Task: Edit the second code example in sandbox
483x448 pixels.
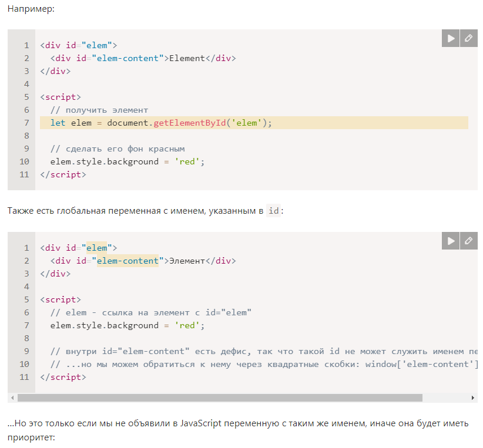Action: coord(468,240)
